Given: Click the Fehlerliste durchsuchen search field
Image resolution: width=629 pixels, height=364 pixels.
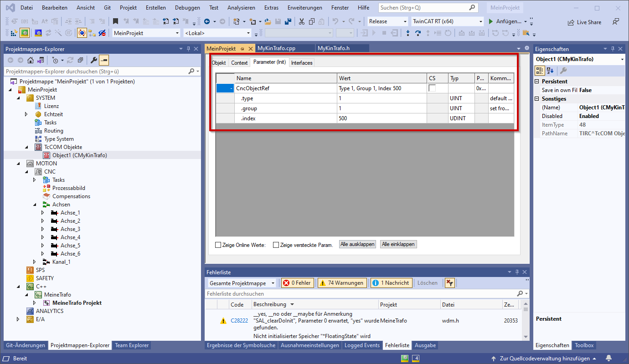Looking at the screenshot, I should [367, 294].
